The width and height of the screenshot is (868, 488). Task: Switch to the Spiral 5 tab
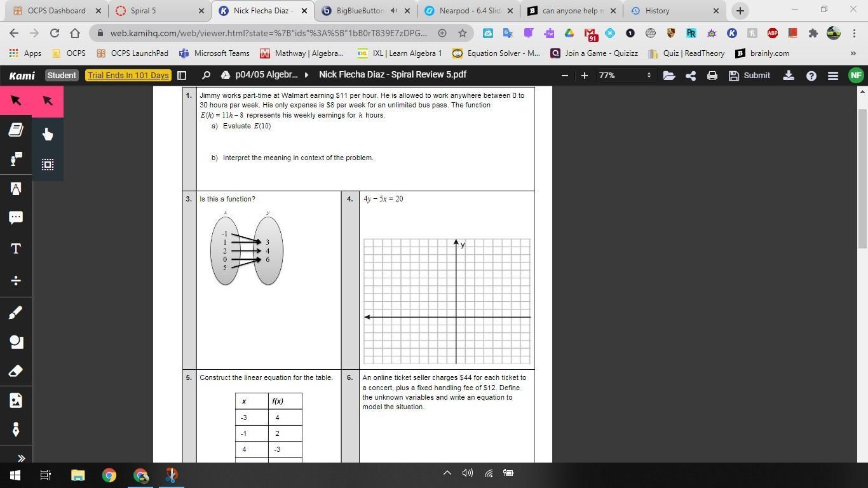pos(159,11)
